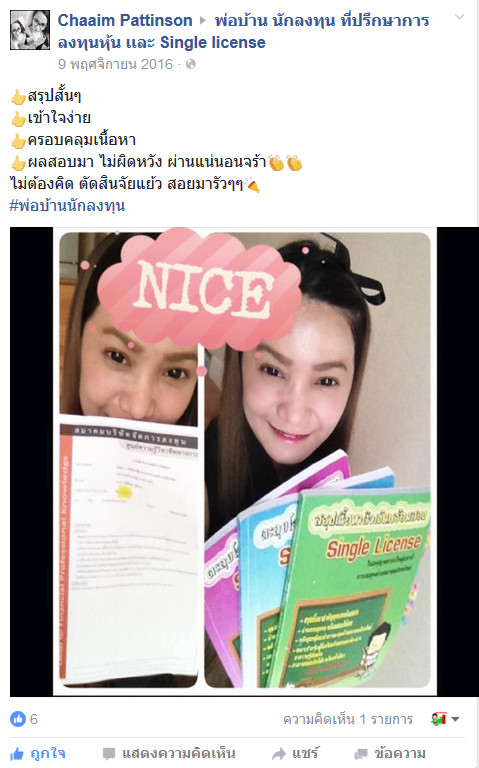The image size is (479, 768).
Task: Click the แชร์ share arrow icon
Action: point(279,753)
